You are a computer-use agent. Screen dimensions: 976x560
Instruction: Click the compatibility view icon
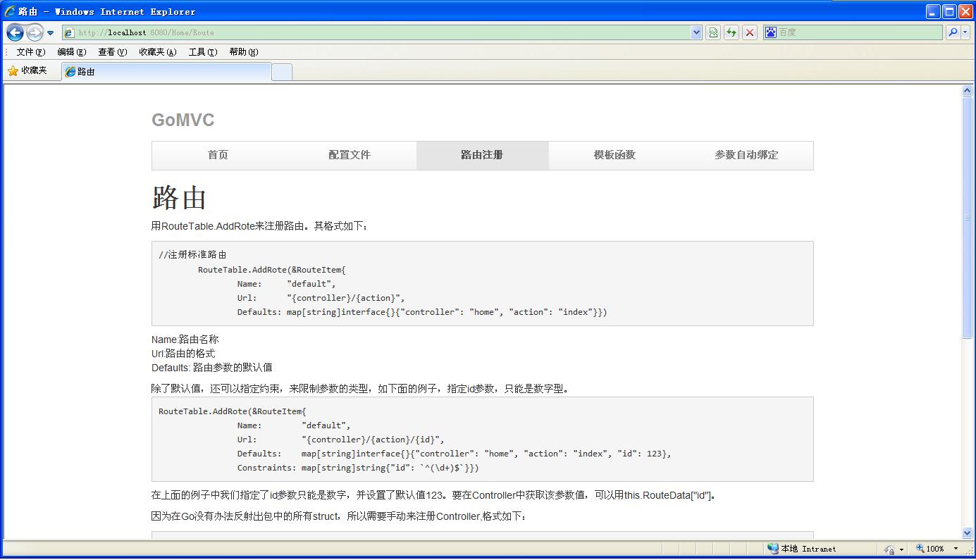(x=713, y=32)
